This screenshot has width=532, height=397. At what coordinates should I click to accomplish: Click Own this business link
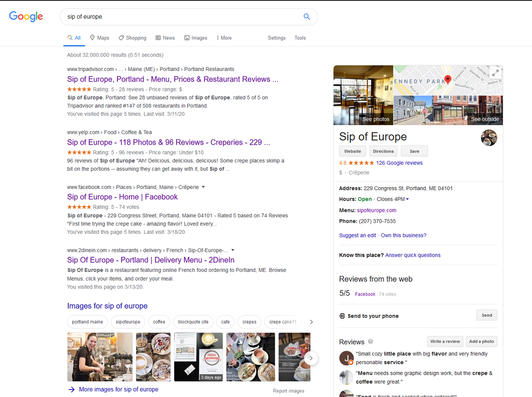(403, 236)
